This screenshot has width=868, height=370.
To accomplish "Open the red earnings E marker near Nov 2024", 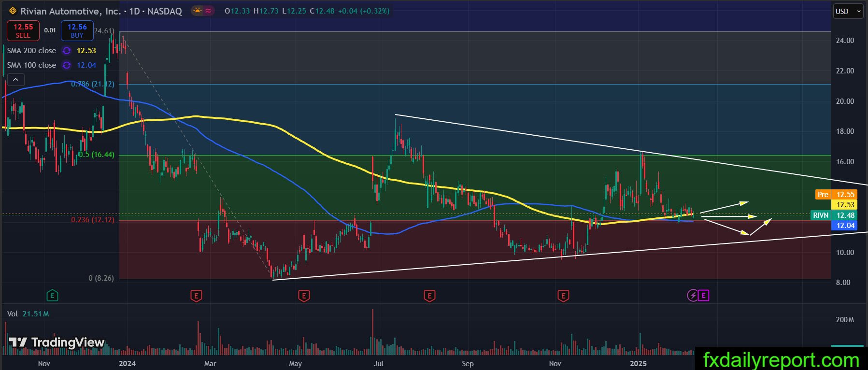I will [563, 295].
